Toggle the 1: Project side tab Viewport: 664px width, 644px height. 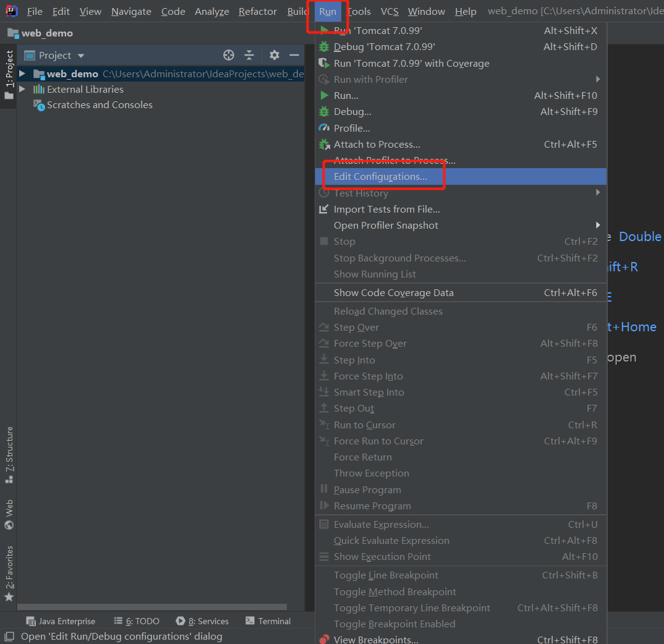pos(9,75)
